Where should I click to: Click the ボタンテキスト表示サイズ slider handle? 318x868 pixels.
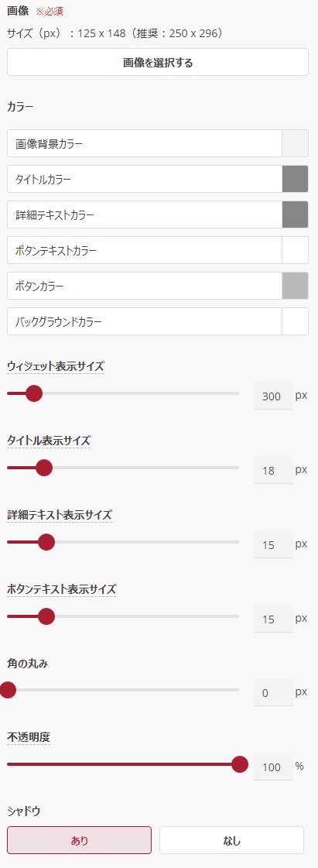[x=46, y=616]
